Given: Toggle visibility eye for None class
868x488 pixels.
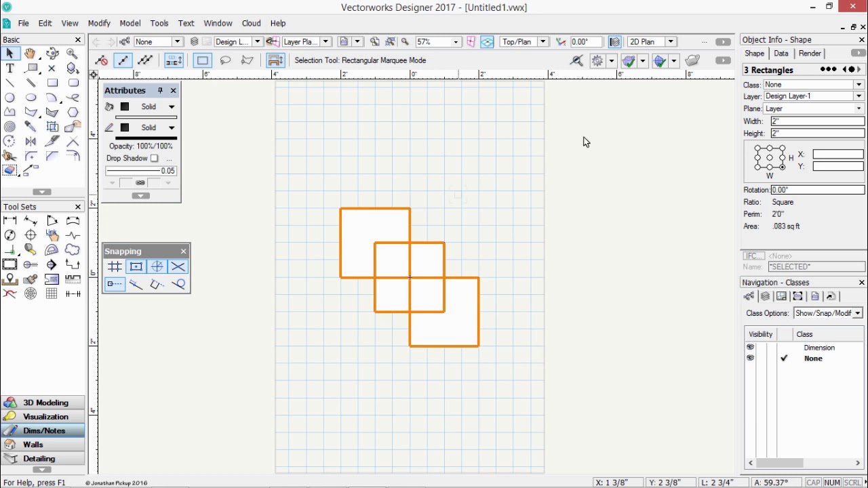Looking at the screenshot, I should (x=750, y=359).
